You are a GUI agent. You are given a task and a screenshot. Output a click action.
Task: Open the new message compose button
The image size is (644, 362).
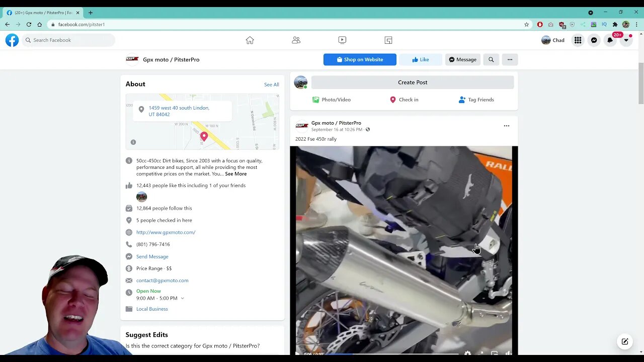[x=625, y=341]
